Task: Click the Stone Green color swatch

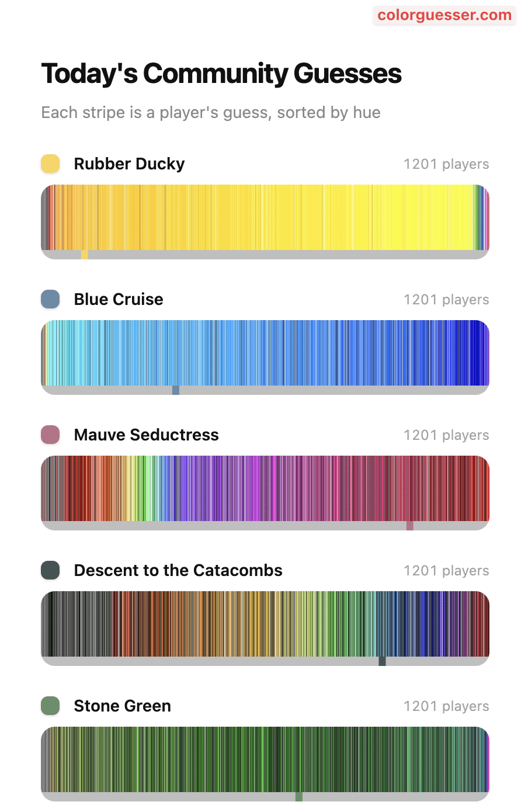Action: [x=50, y=706]
